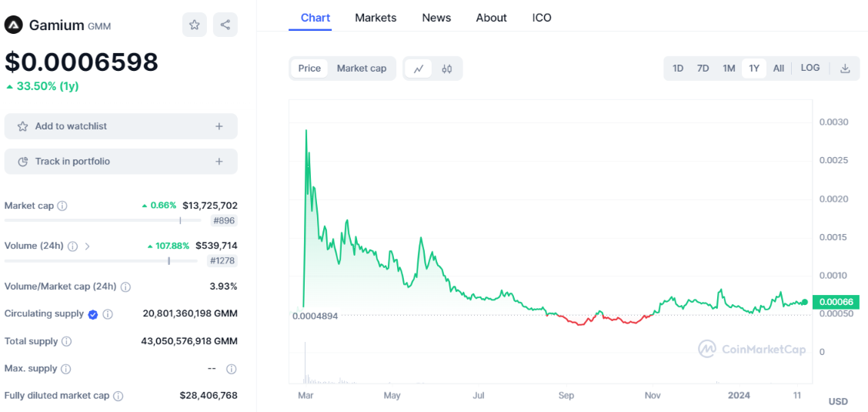Select the 7D time range

click(x=703, y=69)
